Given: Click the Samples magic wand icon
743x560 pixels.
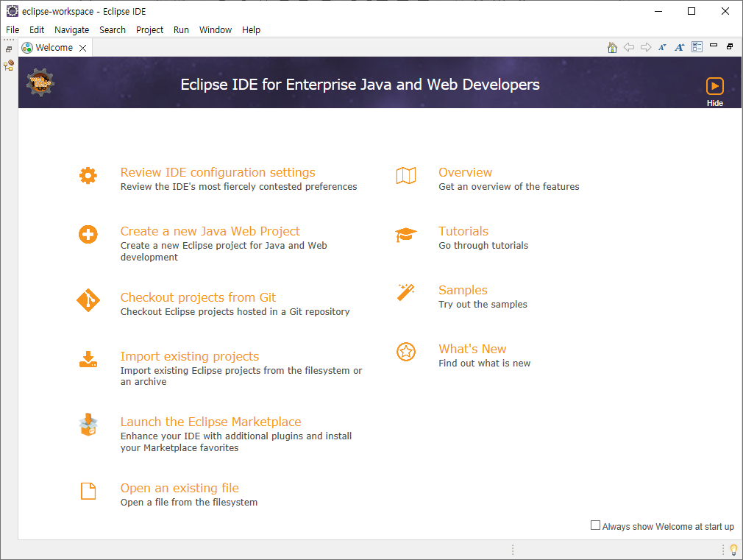Looking at the screenshot, I should tap(406, 292).
